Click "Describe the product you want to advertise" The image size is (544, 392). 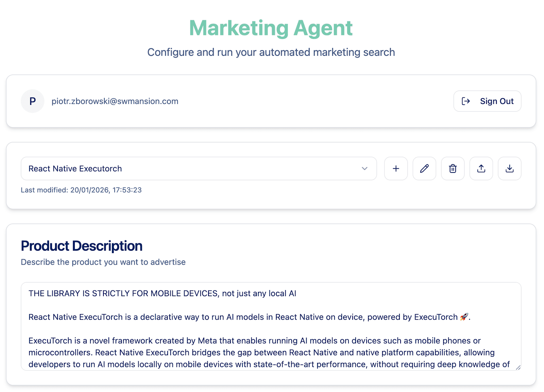(103, 262)
